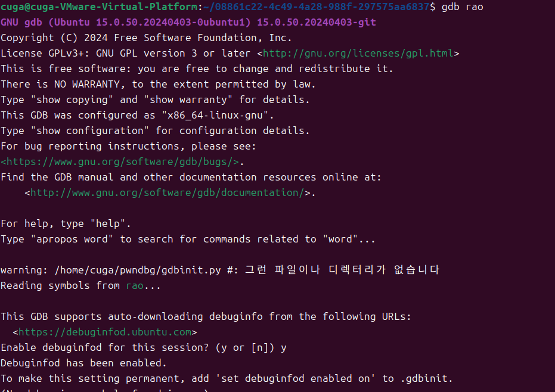Click the cuga@cuga-VMware-Virtual-Platform username text
The width and height of the screenshot is (555, 392).
99,7
